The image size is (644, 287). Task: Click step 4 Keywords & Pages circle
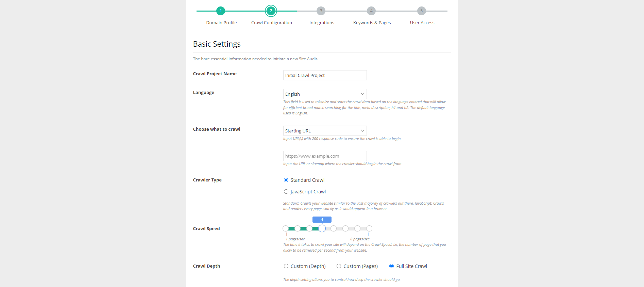tap(371, 11)
